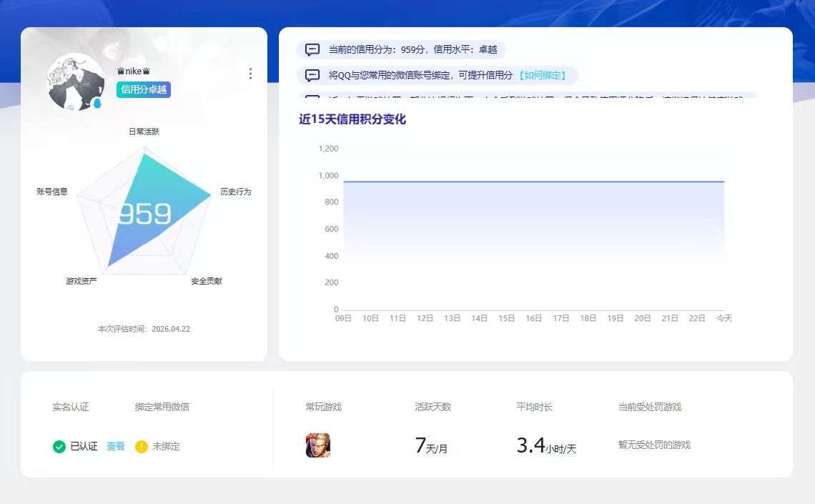
Task: Click the 账号信息 radar label
Action: tap(52, 192)
